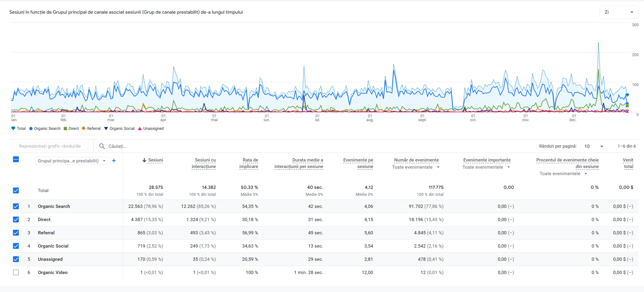This screenshot has height=292, width=644.
Task: Click the Organic Search legend circle icon
Action: pos(31,128)
